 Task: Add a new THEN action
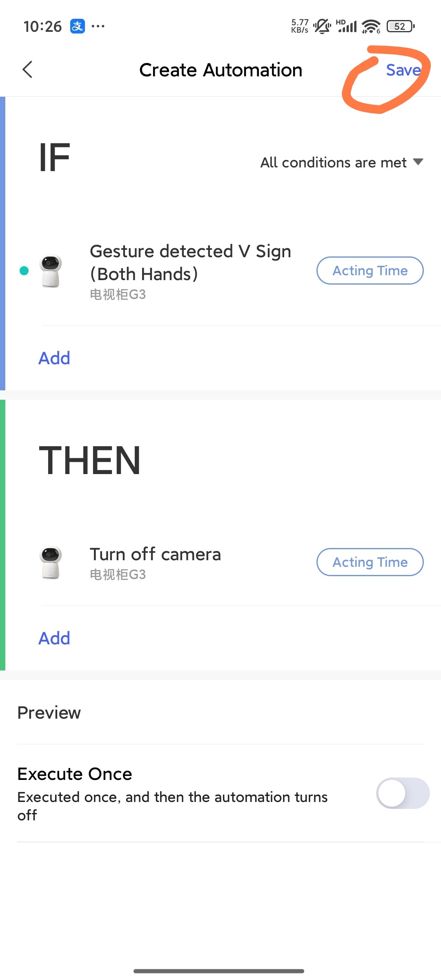coord(54,638)
